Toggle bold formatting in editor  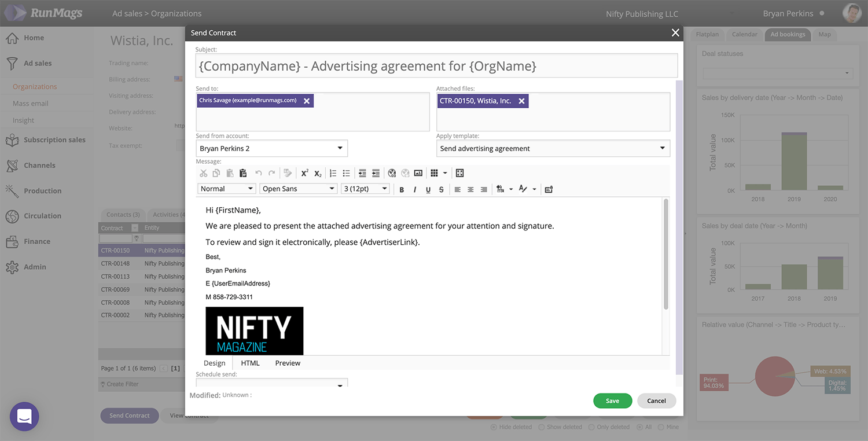pyautogui.click(x=402, y=189)
